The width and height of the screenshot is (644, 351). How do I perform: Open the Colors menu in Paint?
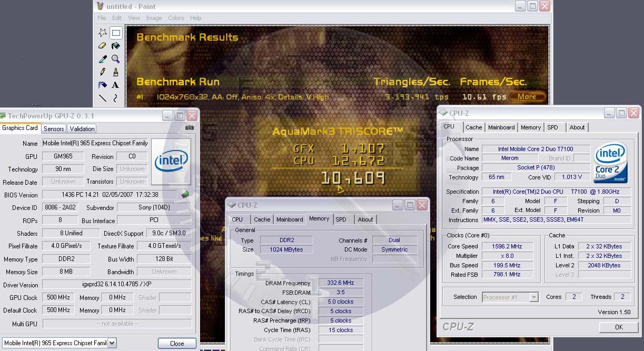tap(176, 18)
